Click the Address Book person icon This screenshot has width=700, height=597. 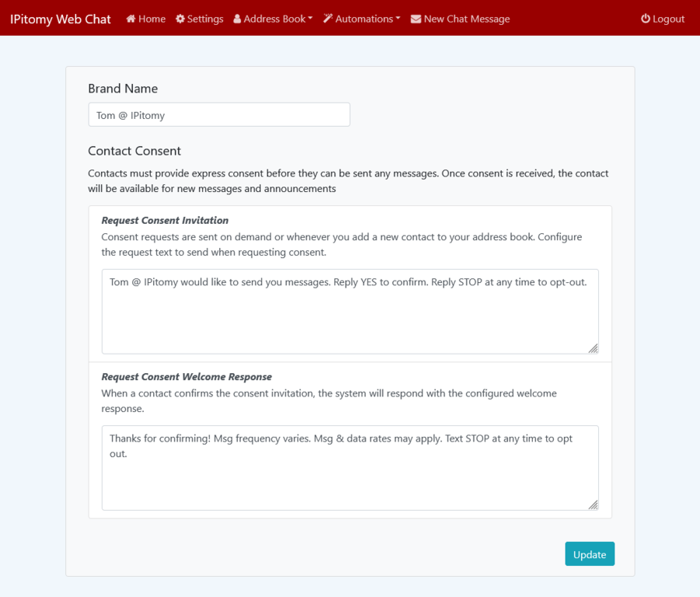[x=237, y=19]
